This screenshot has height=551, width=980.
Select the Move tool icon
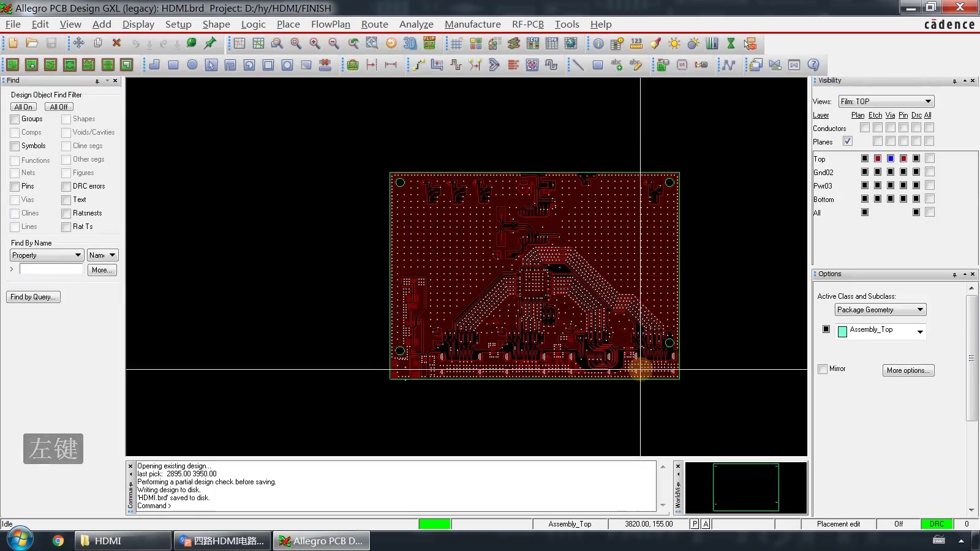tap(78, 43)
